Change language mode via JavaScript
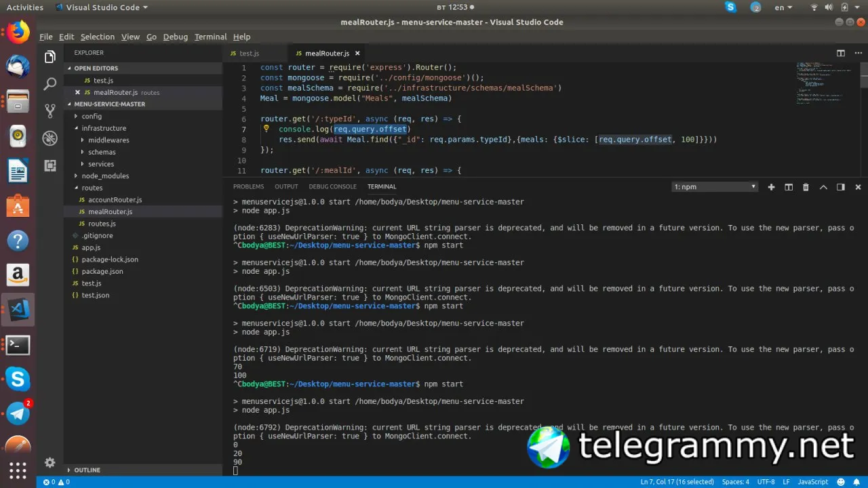The image size is (868, 488). pos(812,482)
